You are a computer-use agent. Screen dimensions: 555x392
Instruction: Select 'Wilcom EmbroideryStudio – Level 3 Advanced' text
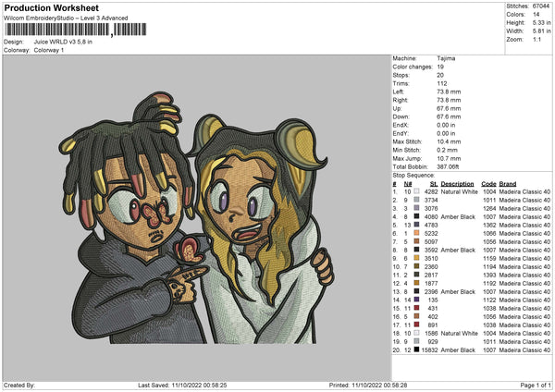66,18
